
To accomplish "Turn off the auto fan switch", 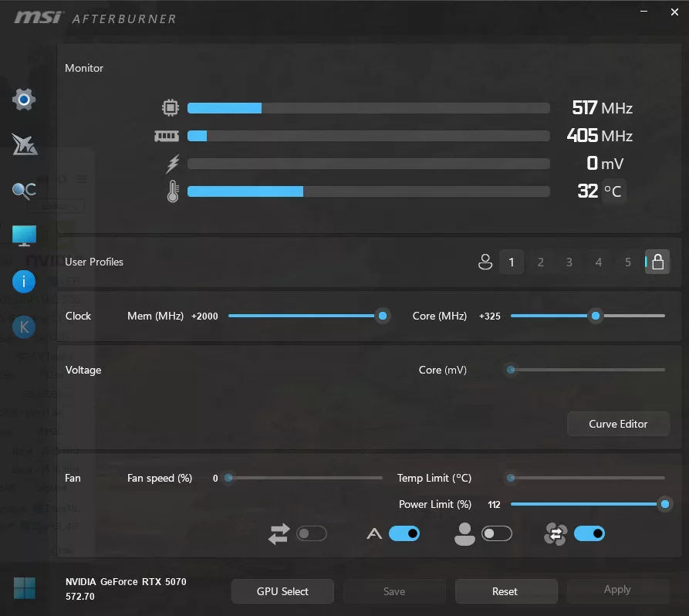I will [404, 533].
